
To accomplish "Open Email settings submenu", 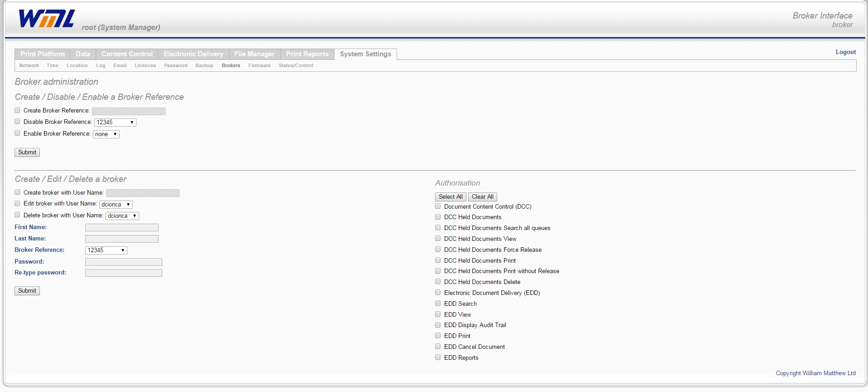I will click(120, 65).
